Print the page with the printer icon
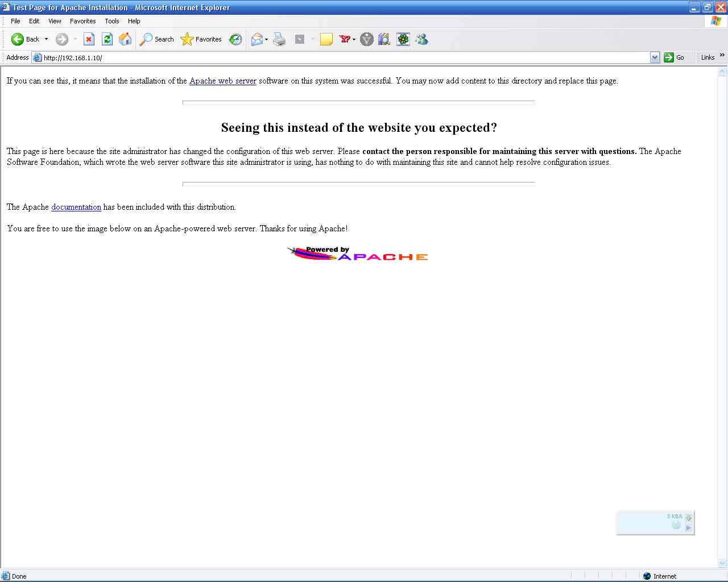Viewport: 728px width, 582px height. tap(279, 39)
